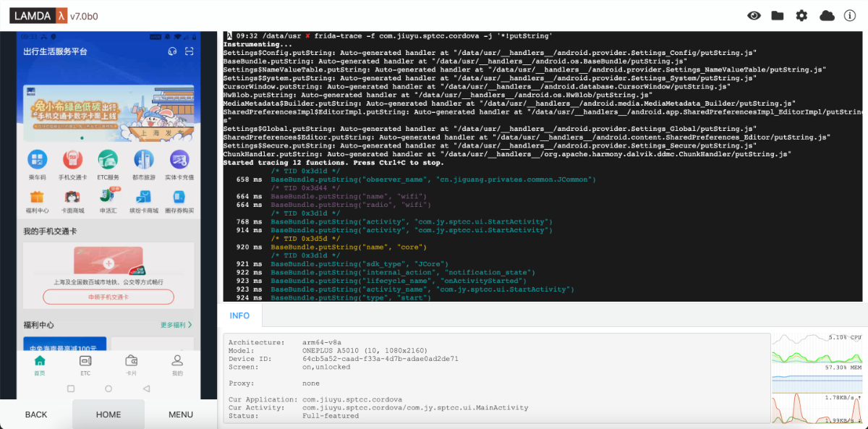Click the putString "observer_name" trace line
Screen dimensions: 868x429
[x=433, y=179]
